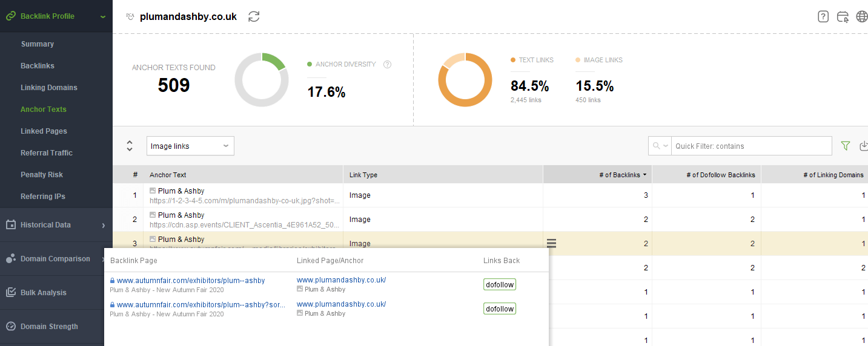Click the globe icon top right
The height and width of the screenshot is (346, 868).
[862, 17]
